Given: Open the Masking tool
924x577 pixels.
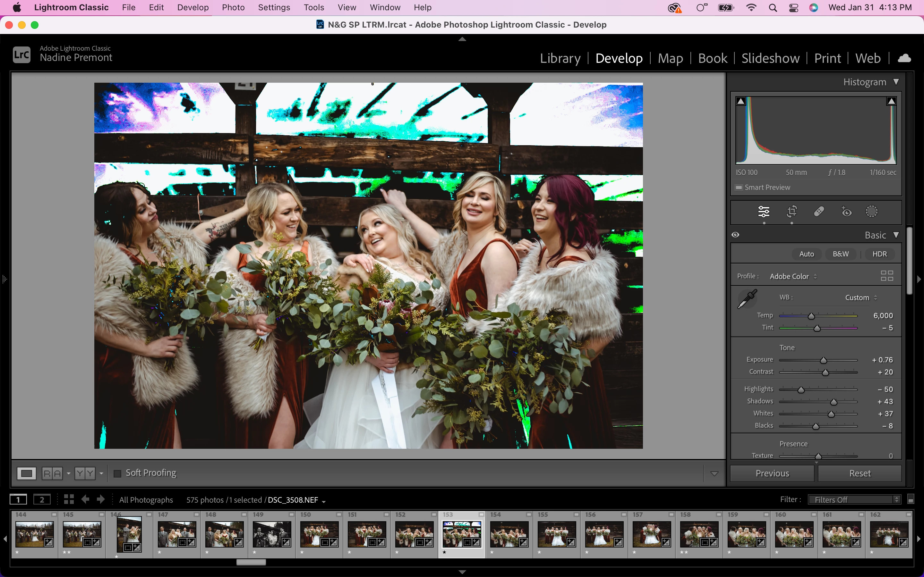Looking at the screenshot, I should pos(871,212).
